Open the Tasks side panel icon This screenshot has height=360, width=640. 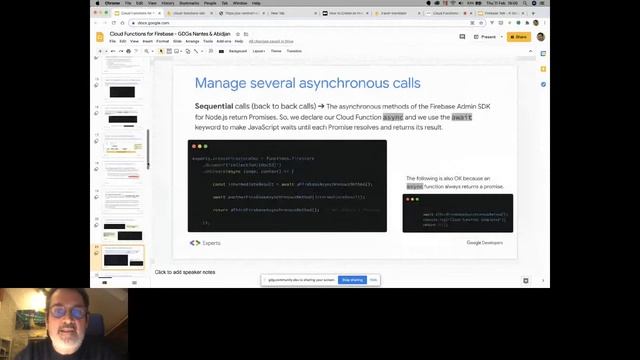543,84
